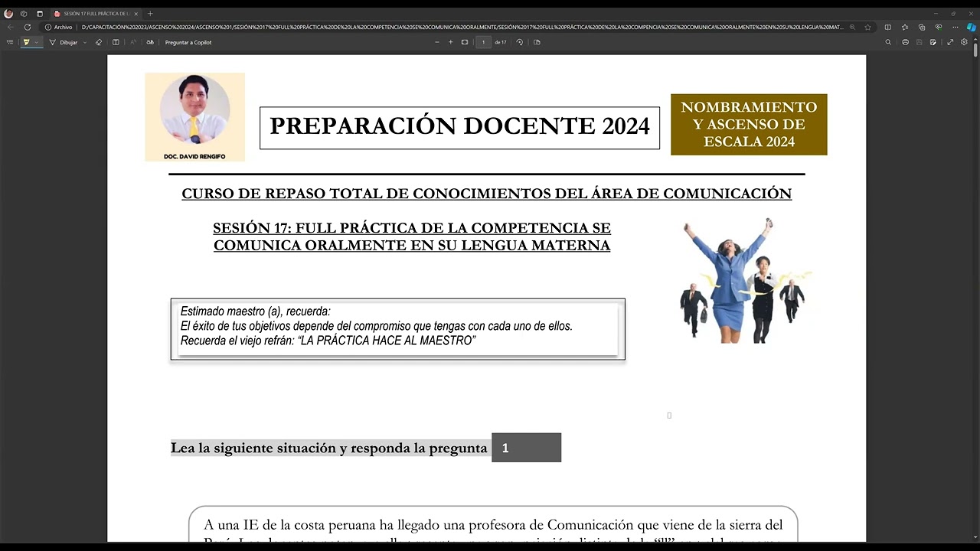Activate the Dibujar drawing tool
This screenshot has width=980, height=551.
[x=64, y=42]
